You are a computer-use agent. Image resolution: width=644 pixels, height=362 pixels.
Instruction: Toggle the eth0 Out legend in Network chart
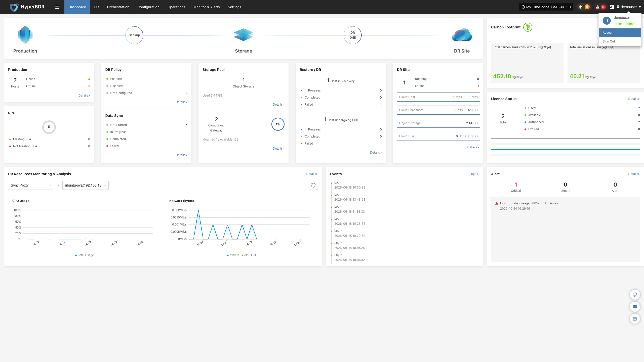click(x=249, y=255)
